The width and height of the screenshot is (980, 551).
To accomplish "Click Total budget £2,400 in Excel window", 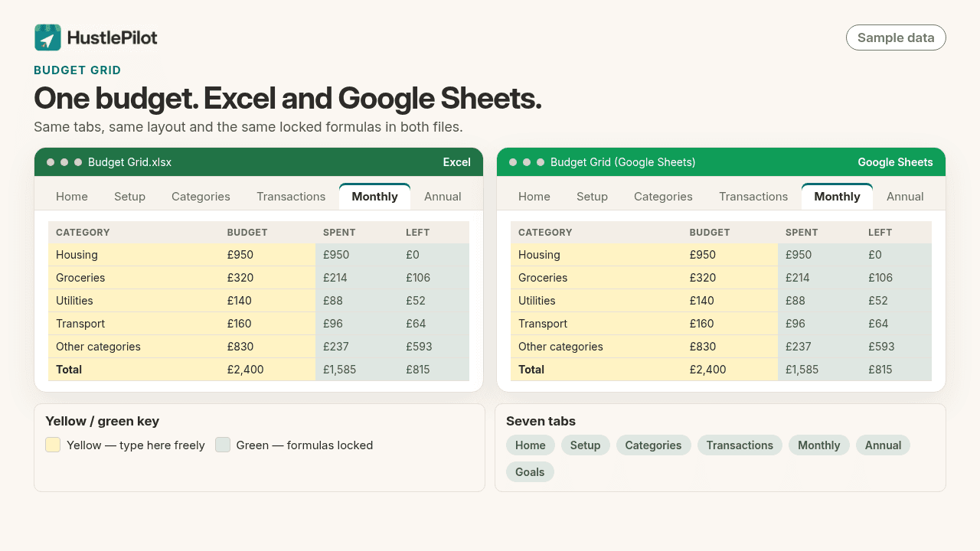I will (x=268, y=370).
